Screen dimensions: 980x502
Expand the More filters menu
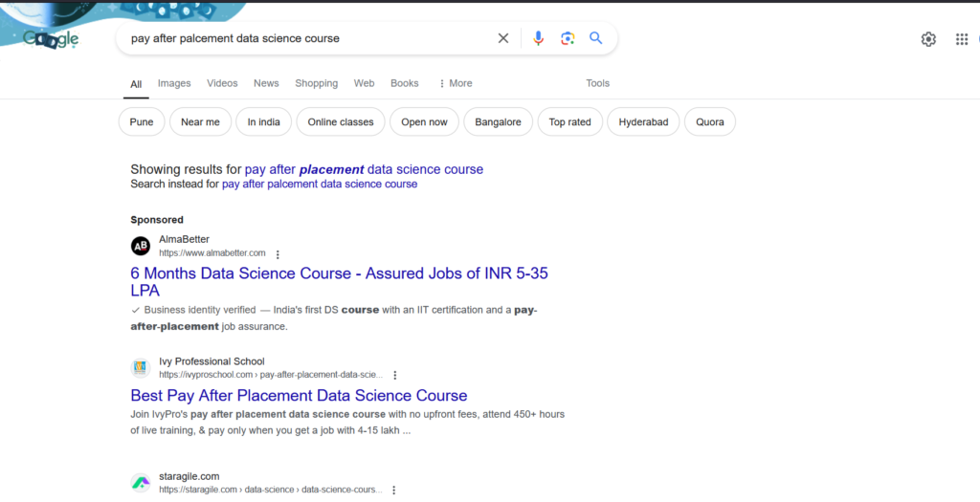point(456,83)
